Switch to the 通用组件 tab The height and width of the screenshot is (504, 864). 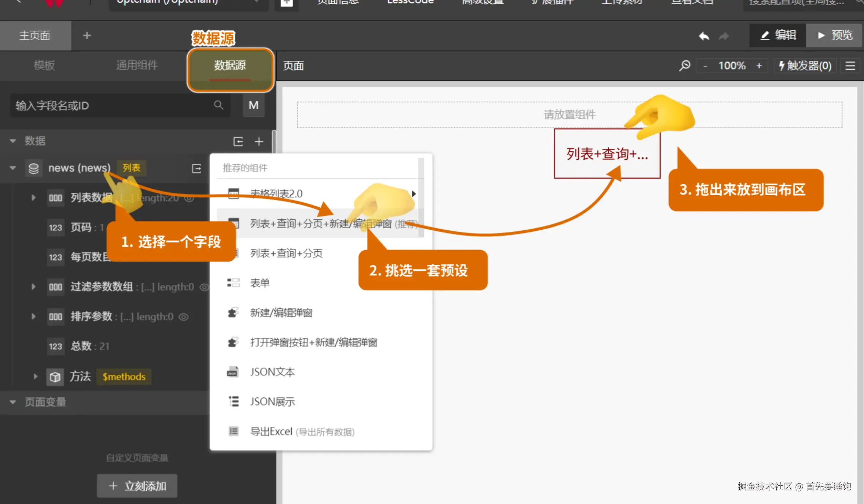tap(137, 66)
